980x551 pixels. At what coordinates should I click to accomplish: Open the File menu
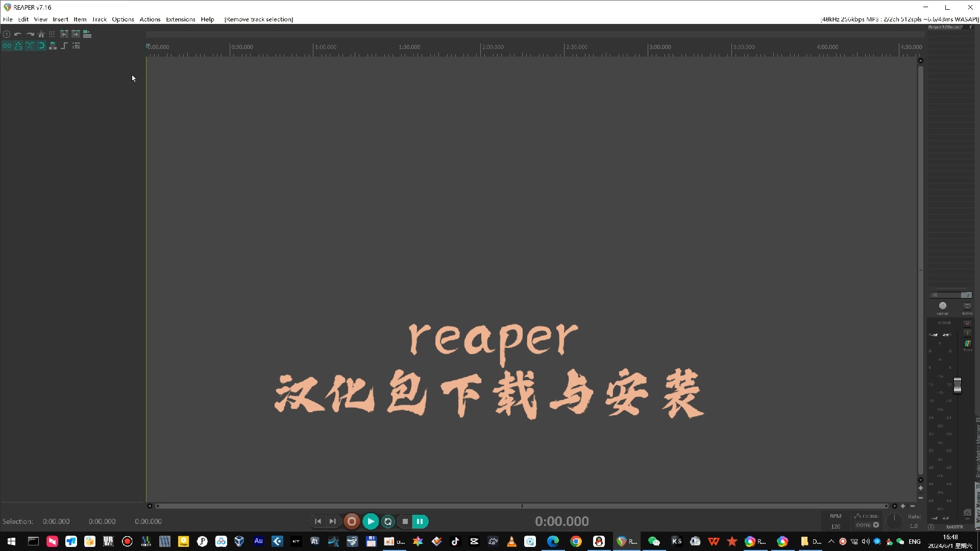8,19
